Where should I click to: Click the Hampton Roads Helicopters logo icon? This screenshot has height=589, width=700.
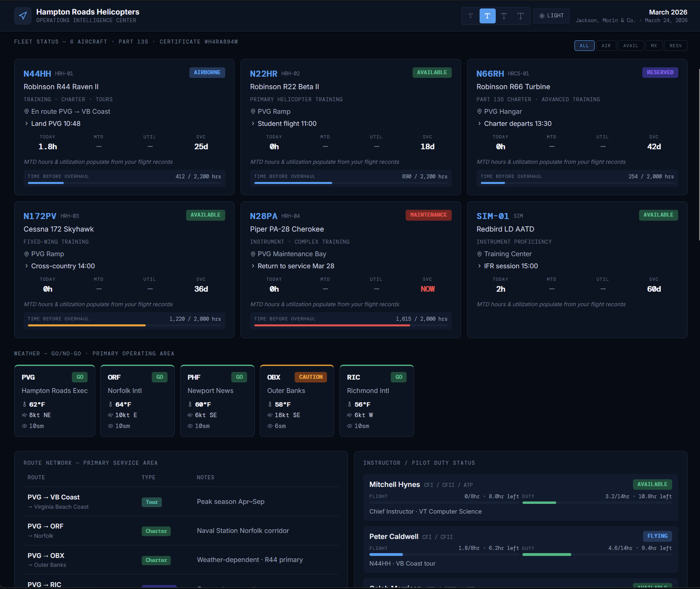[23, 16]
